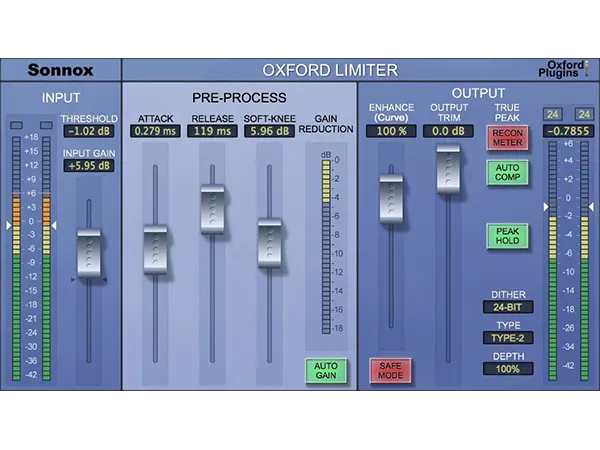The width and height of the screenshot is (600, 450).
Task: Click the Input Gain value +5.95 dB
Action: [89, 166]
